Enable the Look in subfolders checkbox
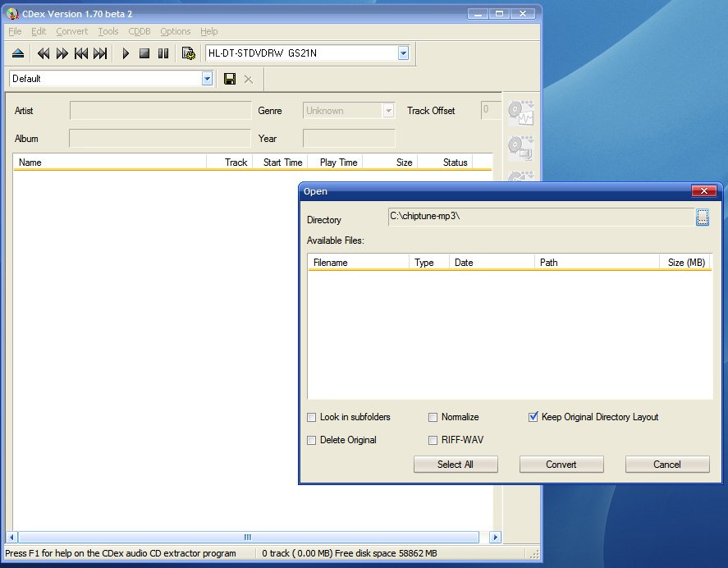 click(312, 417)
